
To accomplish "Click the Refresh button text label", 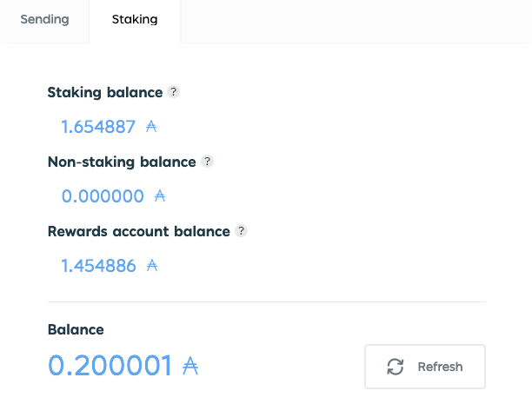I will click(x=440, y=367).
